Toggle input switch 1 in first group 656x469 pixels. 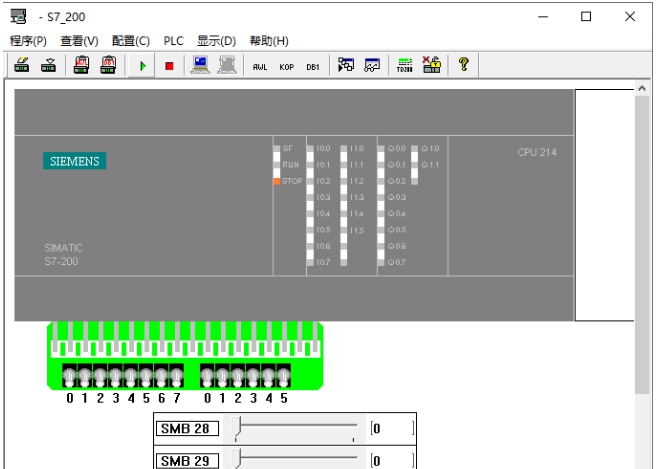tap(85, 376)
